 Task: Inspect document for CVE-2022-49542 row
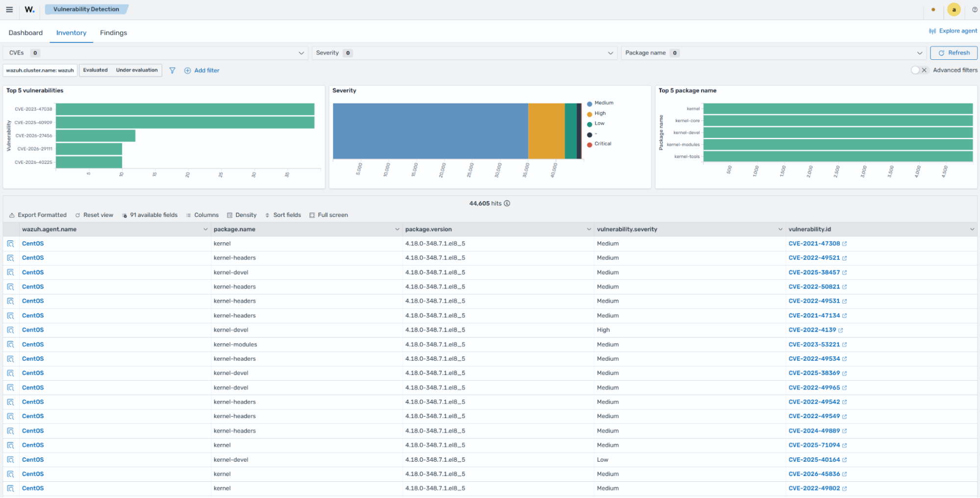pyautogui.click(x=10, y=402)
